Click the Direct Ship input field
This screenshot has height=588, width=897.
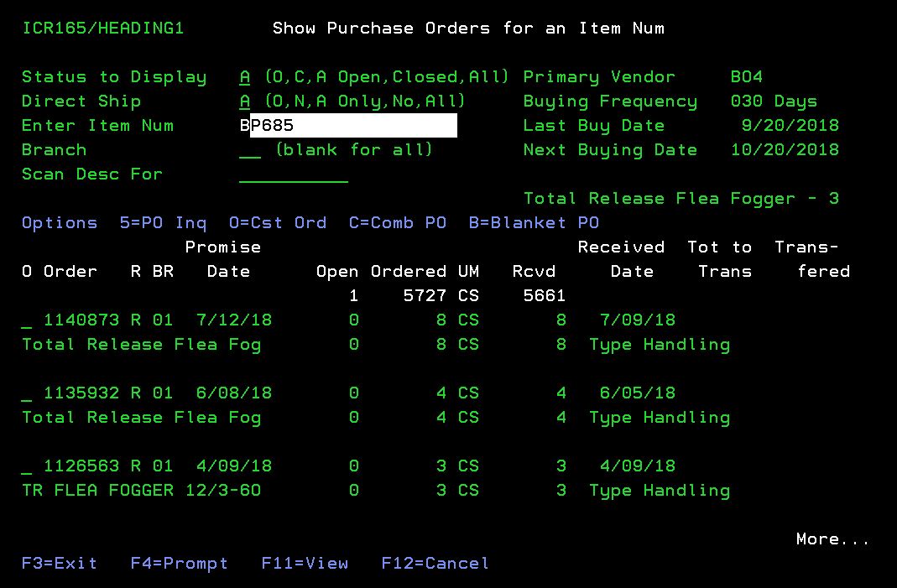(245, 101)
